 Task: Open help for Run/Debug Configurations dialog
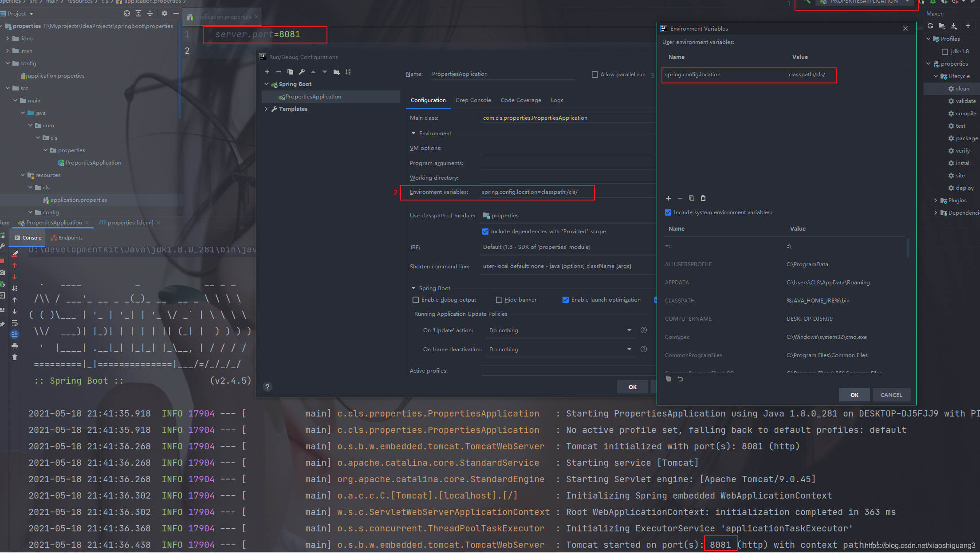tap(267, 387)
